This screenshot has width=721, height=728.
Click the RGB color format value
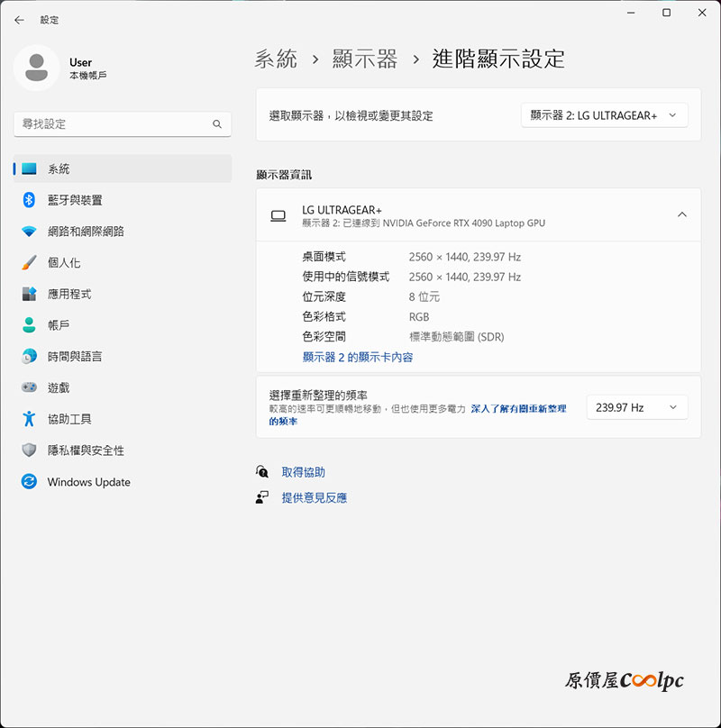[x=419, y=316]
